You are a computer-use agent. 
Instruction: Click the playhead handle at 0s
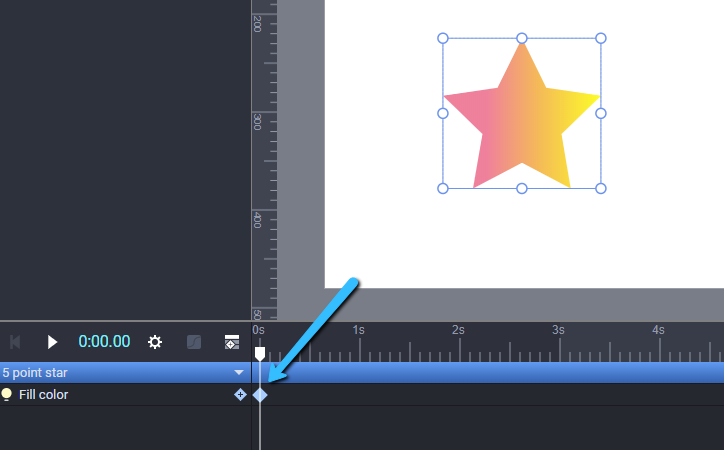(260, 354)
